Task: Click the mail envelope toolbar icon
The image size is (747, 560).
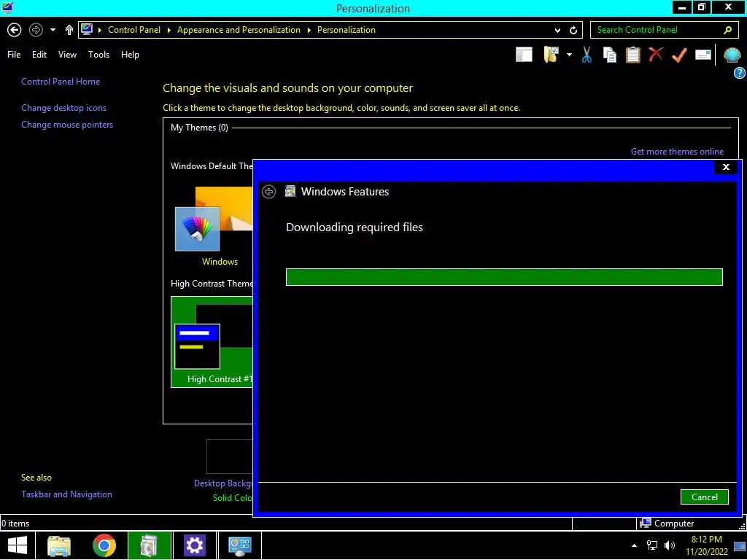Action: pos(703,55)
